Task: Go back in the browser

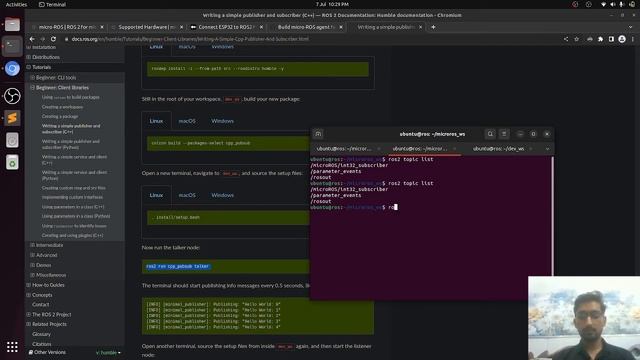Action: (x=32, y=39)
